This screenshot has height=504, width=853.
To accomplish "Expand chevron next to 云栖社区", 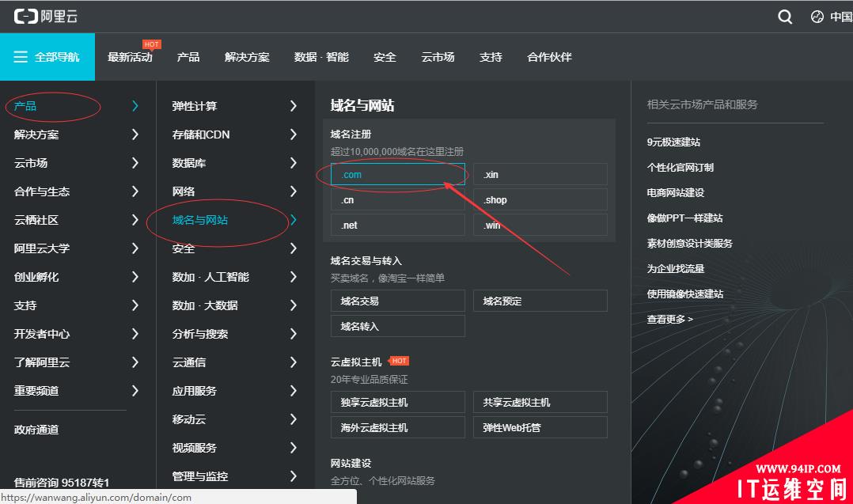I will (x=135, y=220).
